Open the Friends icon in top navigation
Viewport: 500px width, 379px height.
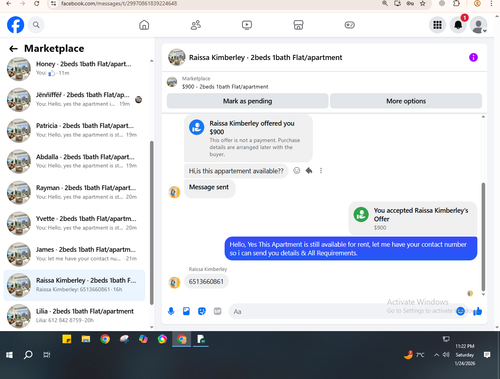click(196, 25)
